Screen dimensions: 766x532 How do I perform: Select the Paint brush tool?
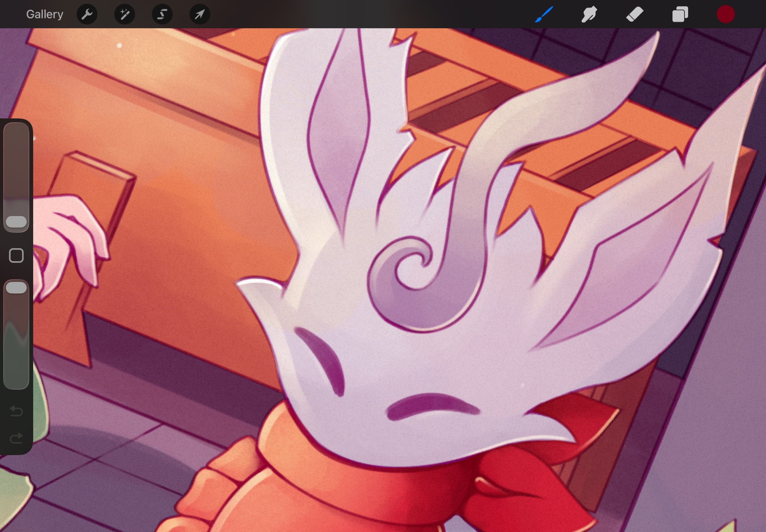[x=544, y=15]
